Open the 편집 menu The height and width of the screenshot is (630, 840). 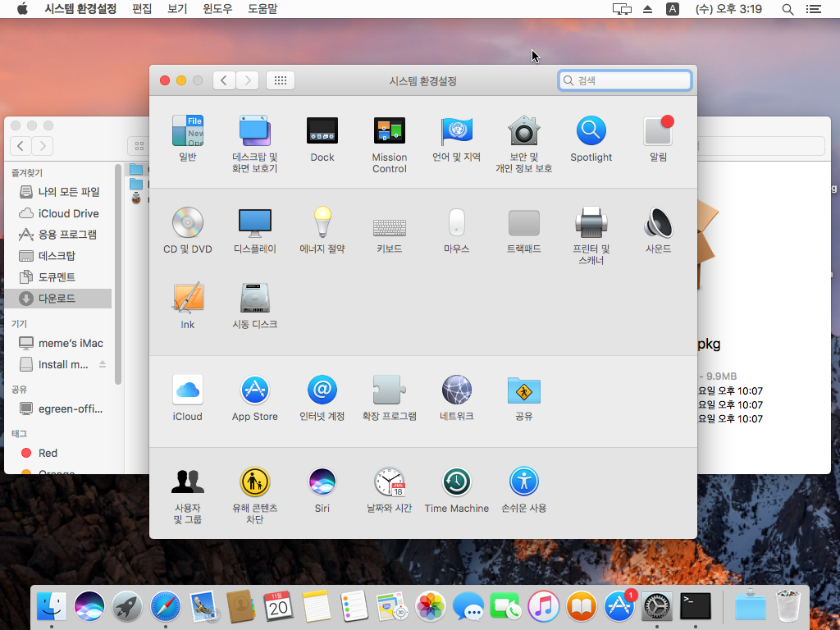point(142,8)
